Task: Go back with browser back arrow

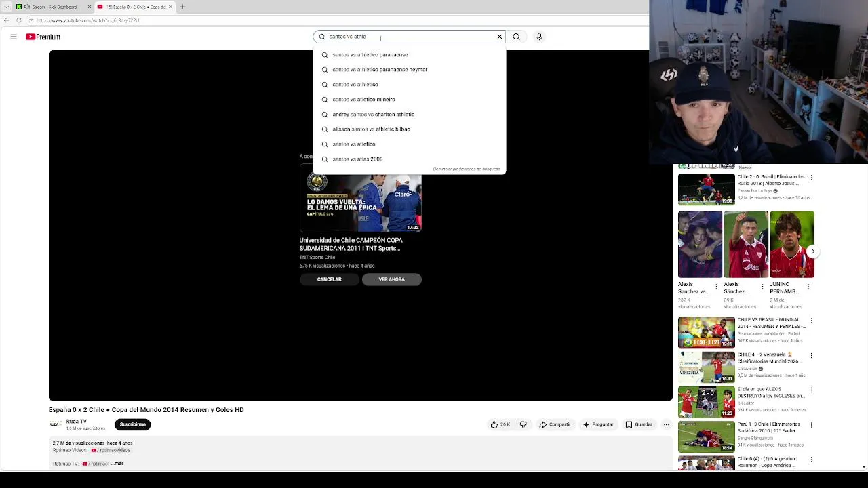Action: [x=7, y=20]
